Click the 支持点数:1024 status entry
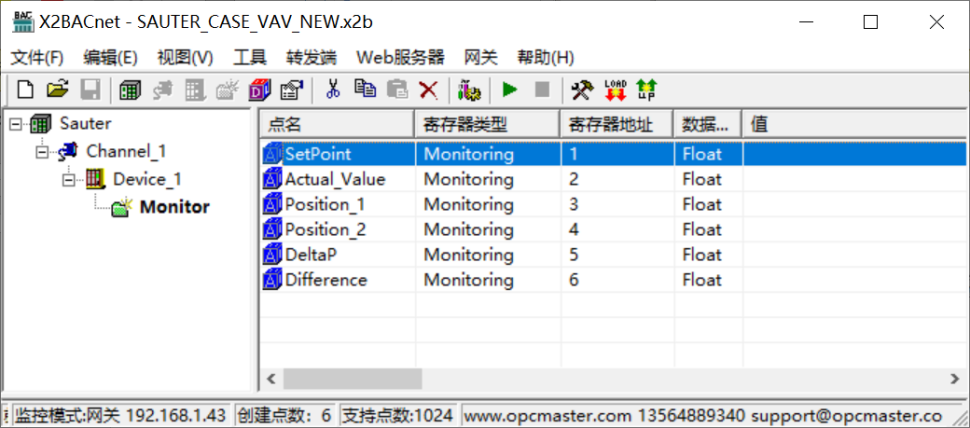970x428 pixels. coord(398,416)
